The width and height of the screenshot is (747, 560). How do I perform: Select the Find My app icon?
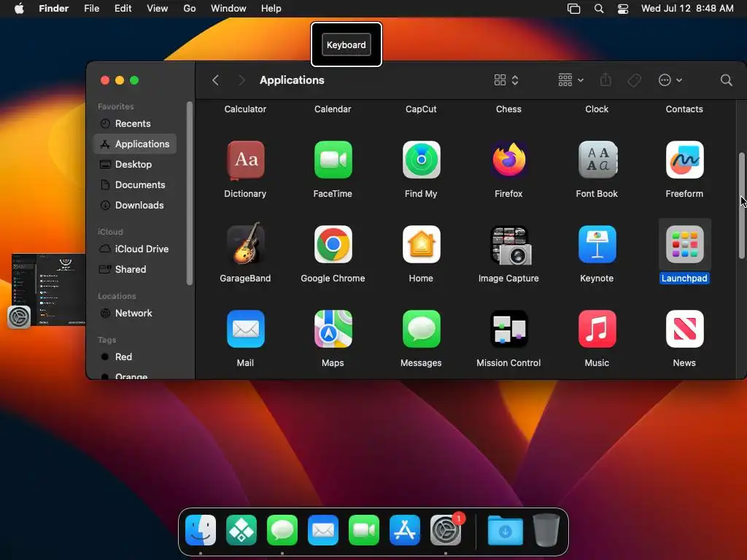421,160
